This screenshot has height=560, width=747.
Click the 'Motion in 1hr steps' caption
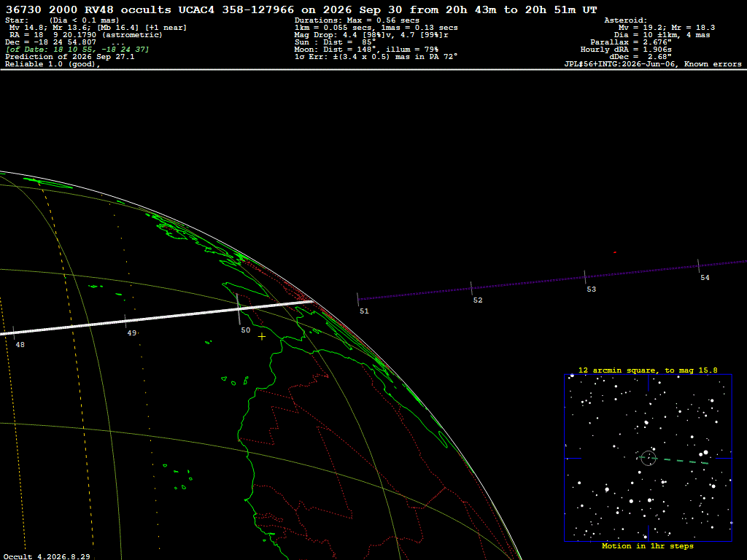coord(648,545)
